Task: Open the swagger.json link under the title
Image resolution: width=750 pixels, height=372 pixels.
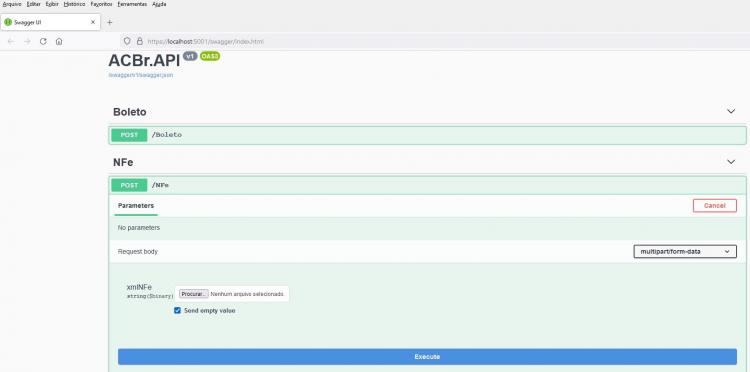Action: coord(141,75)
